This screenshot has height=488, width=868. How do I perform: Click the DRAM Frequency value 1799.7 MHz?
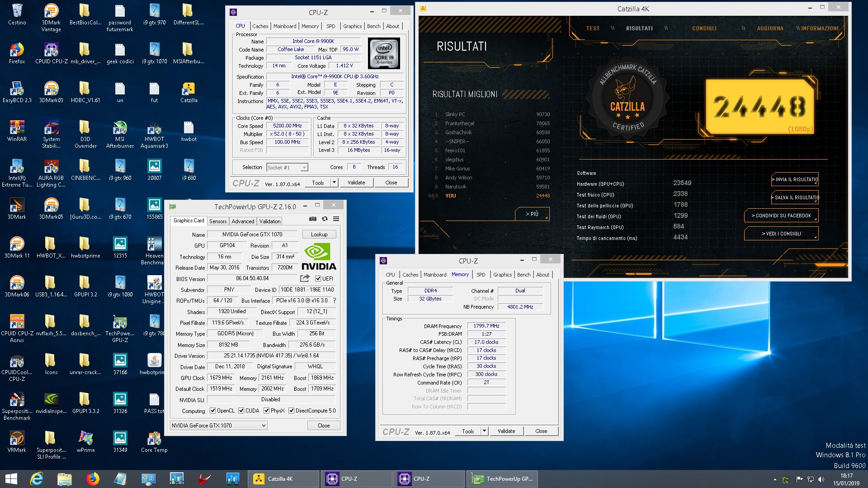[486, 326]
